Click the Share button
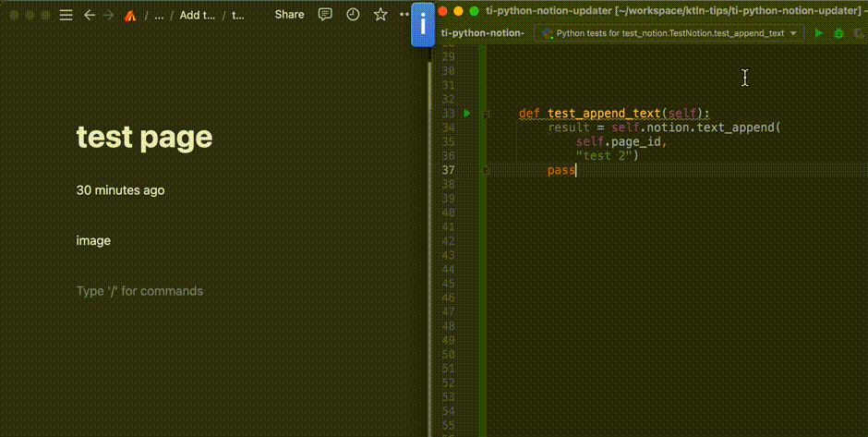This screenshot has width=868, height=437. pos(289,15)
